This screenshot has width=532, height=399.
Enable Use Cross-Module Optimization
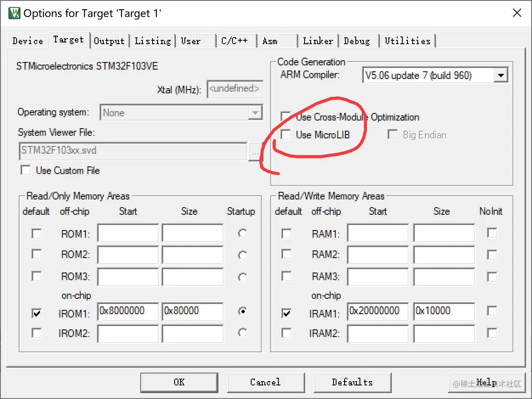286,117
